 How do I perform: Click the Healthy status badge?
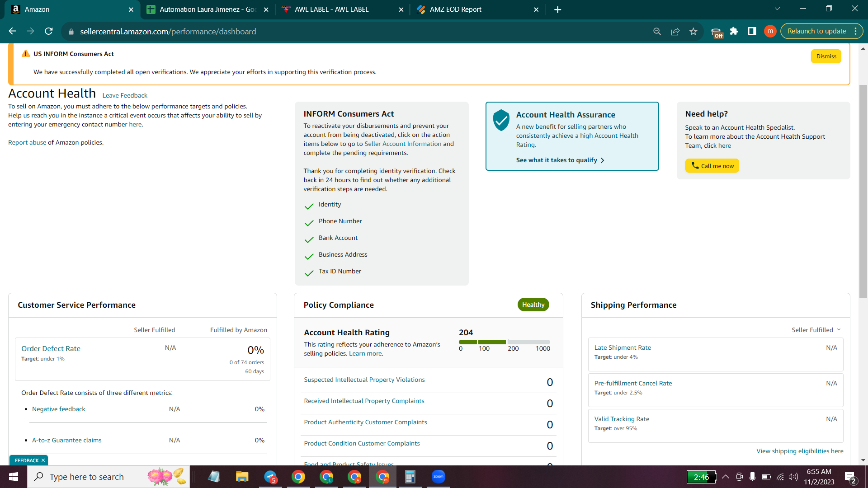(533, 305)
